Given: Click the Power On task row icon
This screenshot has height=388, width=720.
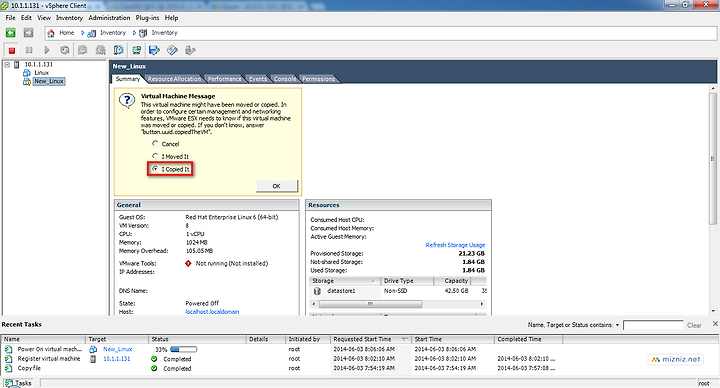Looking at the screenshot, I should click(8, 349).
